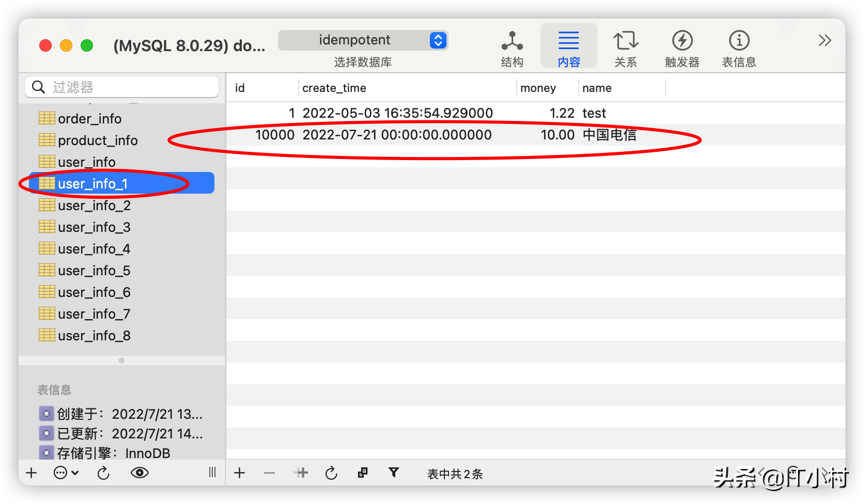Sort by the money column header

(x=547, y=88)
